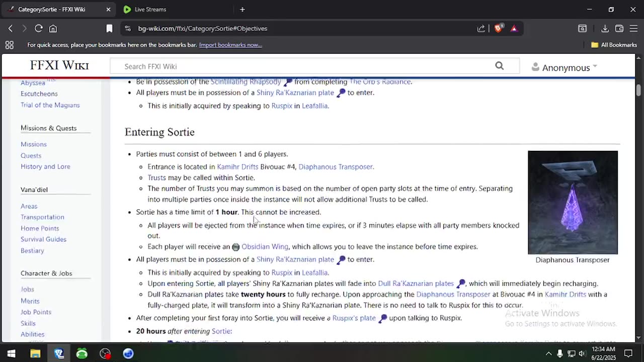Open the Transportation sidebar link
This screenshot has height=362, width=644.
[42, 217]
